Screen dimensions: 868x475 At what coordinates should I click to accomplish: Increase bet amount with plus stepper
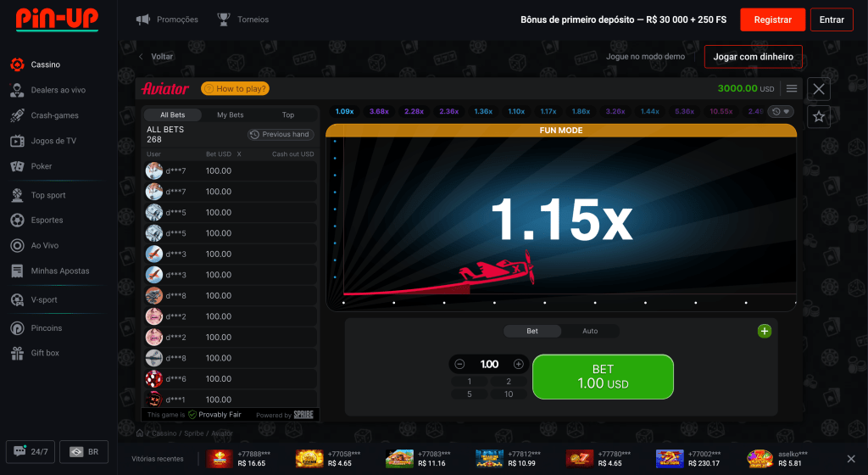coord(519,364)
